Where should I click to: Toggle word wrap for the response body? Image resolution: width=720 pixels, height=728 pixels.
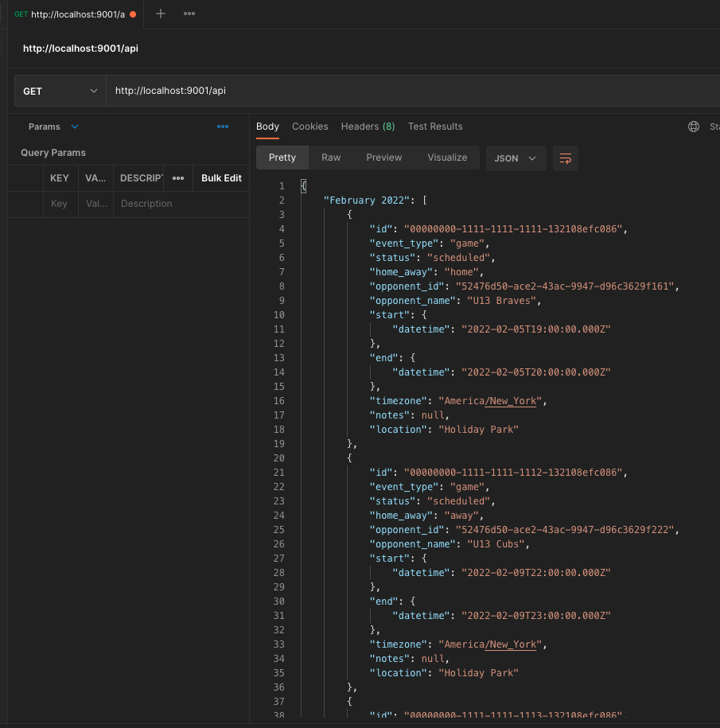[566, 158]
